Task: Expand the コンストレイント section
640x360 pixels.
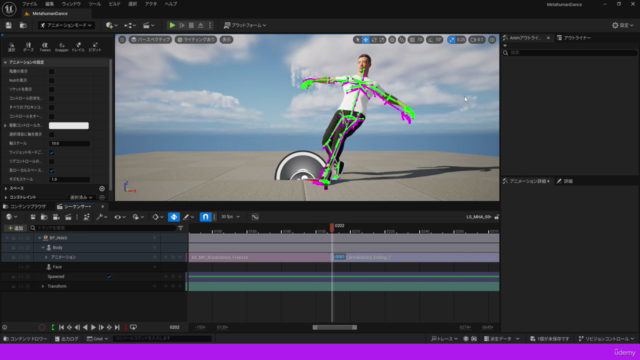Action: click(x=6, y=198)
